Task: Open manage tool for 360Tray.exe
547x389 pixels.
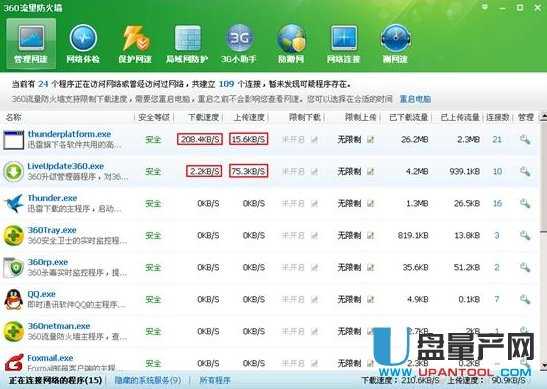Action: click(525, 235)
